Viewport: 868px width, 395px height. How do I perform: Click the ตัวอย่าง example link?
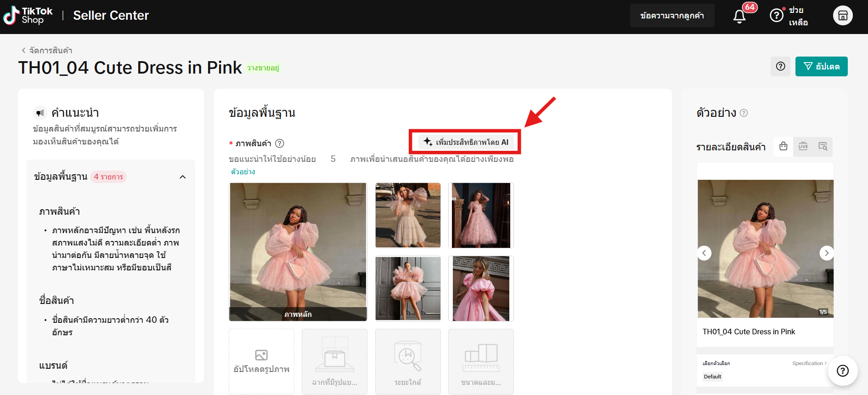(243, 172)
